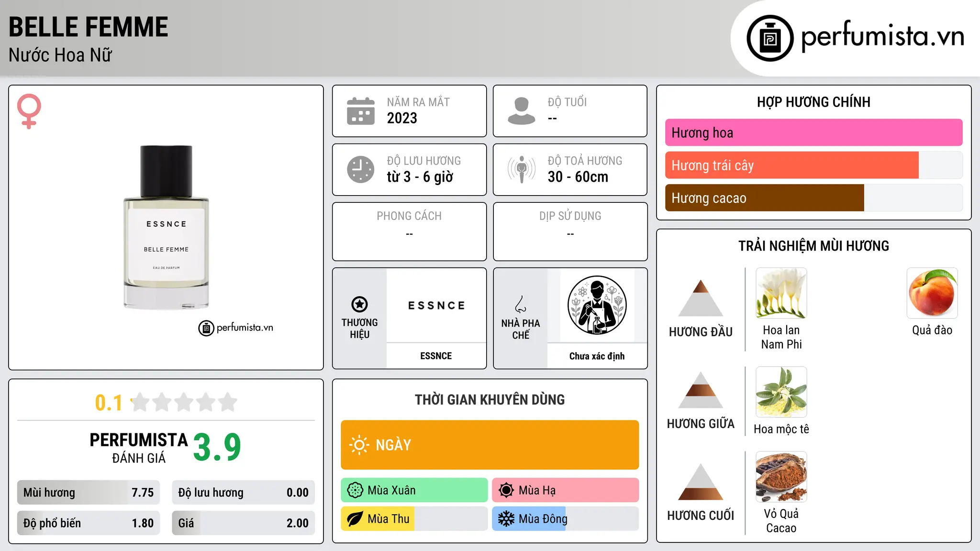Click the NHÀ PHA CHẾ label
Viewport: 980px width, 551px height.
pyautogui.click(x=521, y=329)
